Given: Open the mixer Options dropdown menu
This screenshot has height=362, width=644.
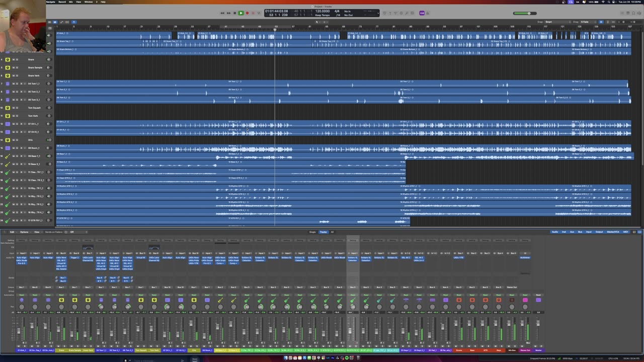Looking at the screenshot, I should click(24, 232).
